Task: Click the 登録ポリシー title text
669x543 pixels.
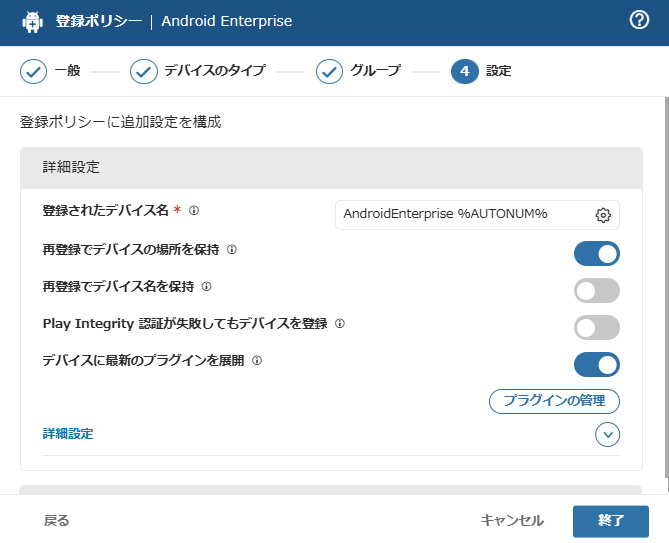Action: pyautogui.click(x=99, y=21)
